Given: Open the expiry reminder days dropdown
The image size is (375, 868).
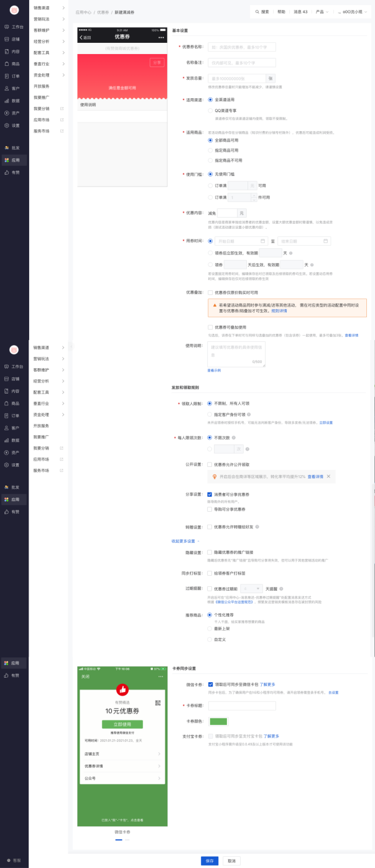Looking at the screenshot, I should [x=251, y=587].
